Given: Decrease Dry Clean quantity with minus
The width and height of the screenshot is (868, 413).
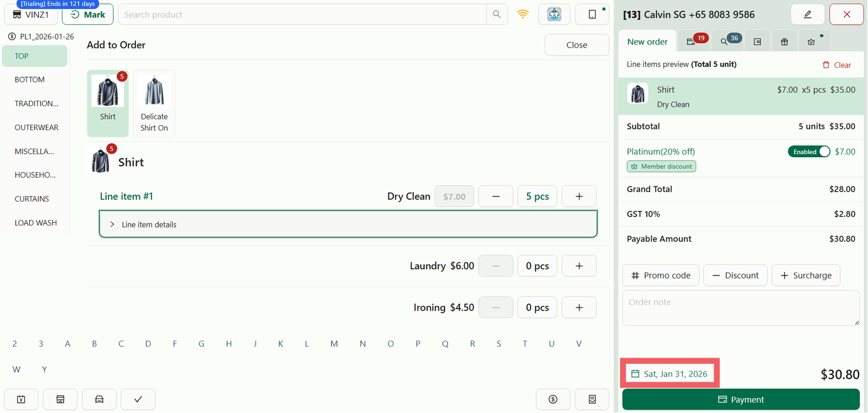Looking at the screenshot, I should click(496, 196).
